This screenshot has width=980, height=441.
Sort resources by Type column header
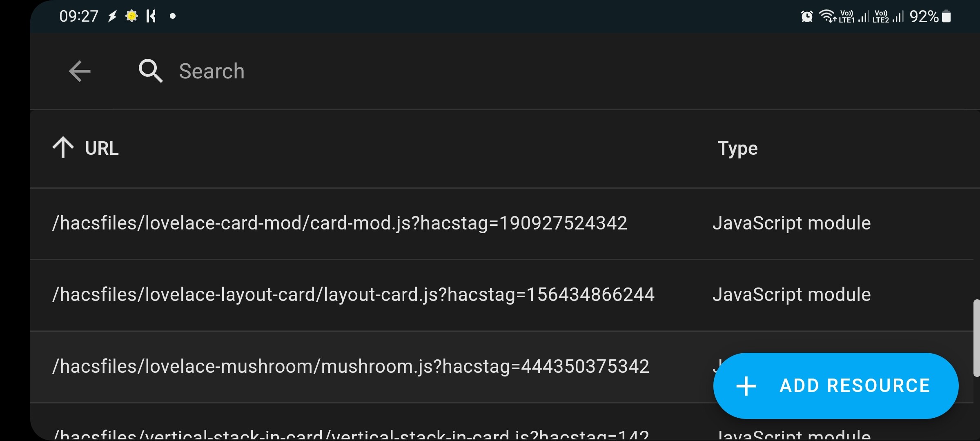tap(737, 149)
